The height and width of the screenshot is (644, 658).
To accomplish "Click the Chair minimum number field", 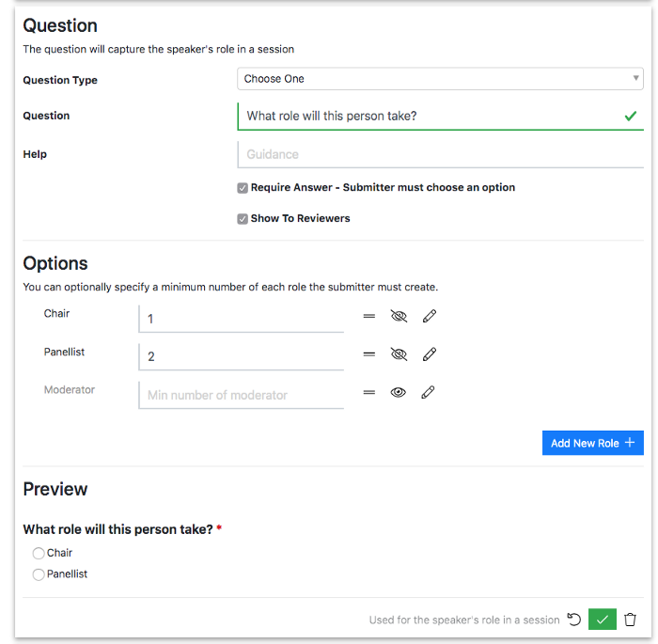I will 242,319.
